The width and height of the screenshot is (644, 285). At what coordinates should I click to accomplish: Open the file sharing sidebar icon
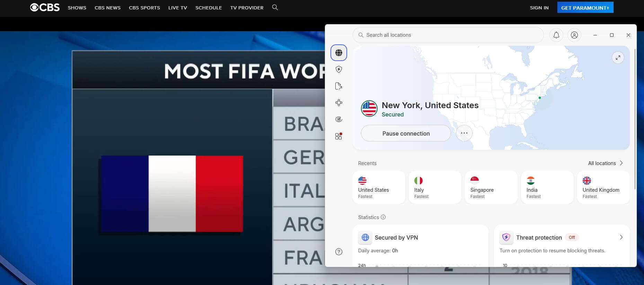[x=339, y=86]
